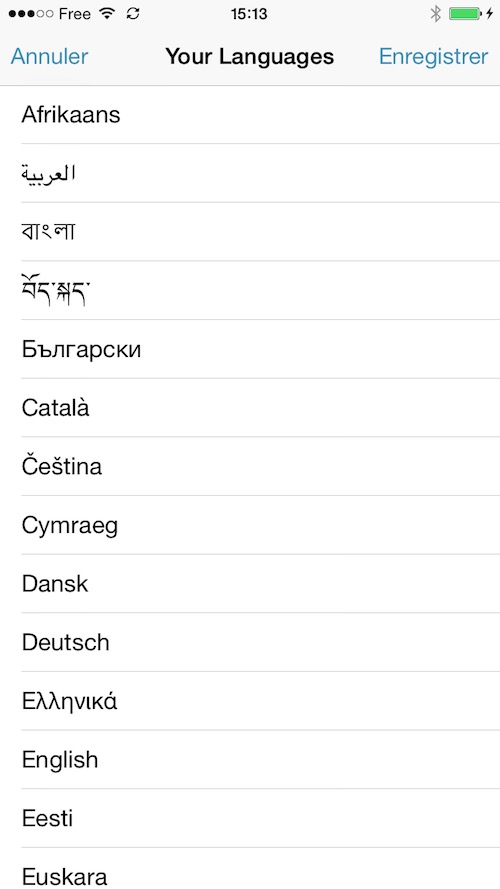Save languages with the Enregistrer button
Image resolution: width=500 pixels, height=889 pixels.
[434, 57]
